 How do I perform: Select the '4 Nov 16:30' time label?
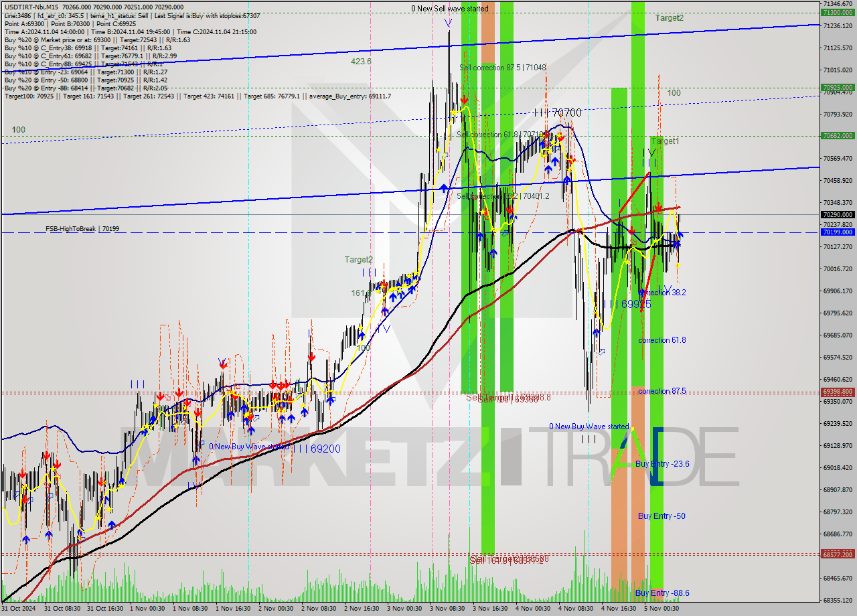coord(619,609)
